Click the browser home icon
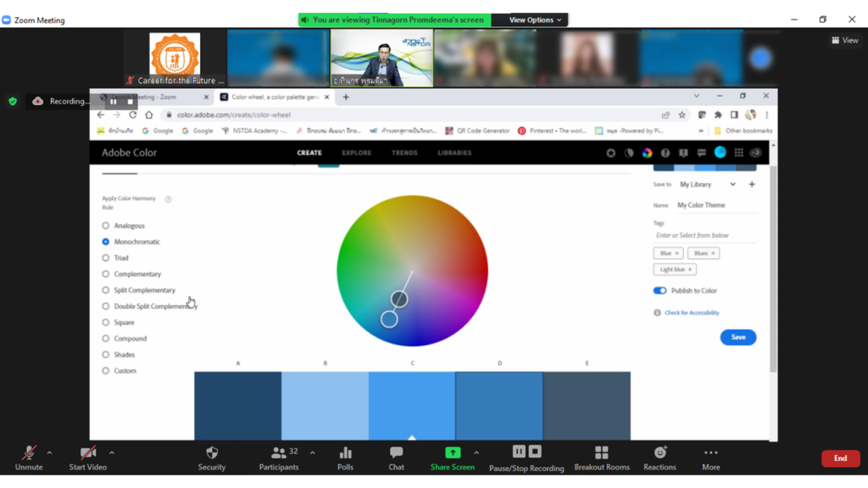868x488 pixels. (x=149, y=115)
